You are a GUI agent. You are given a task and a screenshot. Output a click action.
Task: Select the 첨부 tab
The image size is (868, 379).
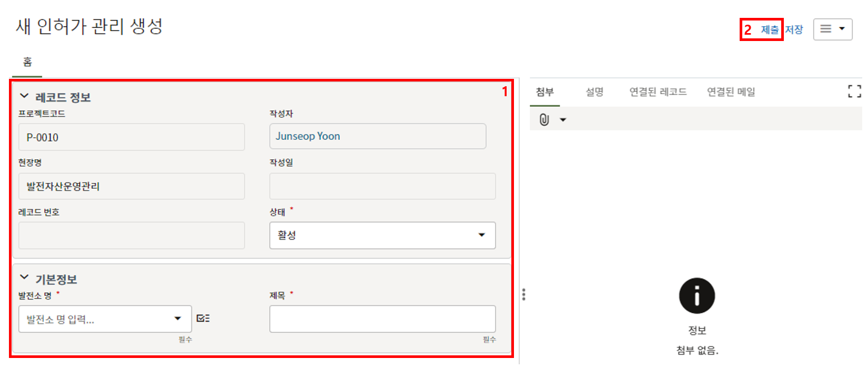coord(544,92)
